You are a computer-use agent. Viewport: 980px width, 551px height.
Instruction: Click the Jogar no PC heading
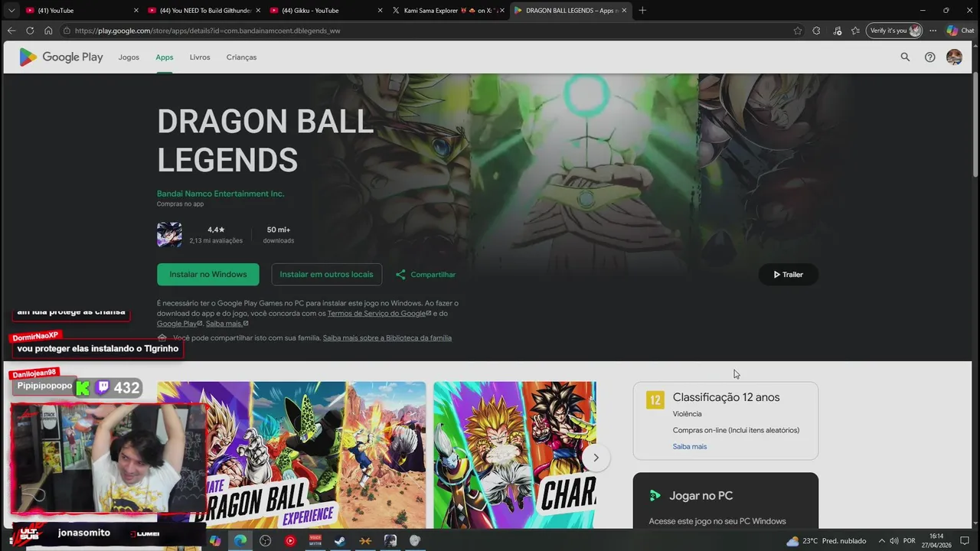click(x=701, y=496)
